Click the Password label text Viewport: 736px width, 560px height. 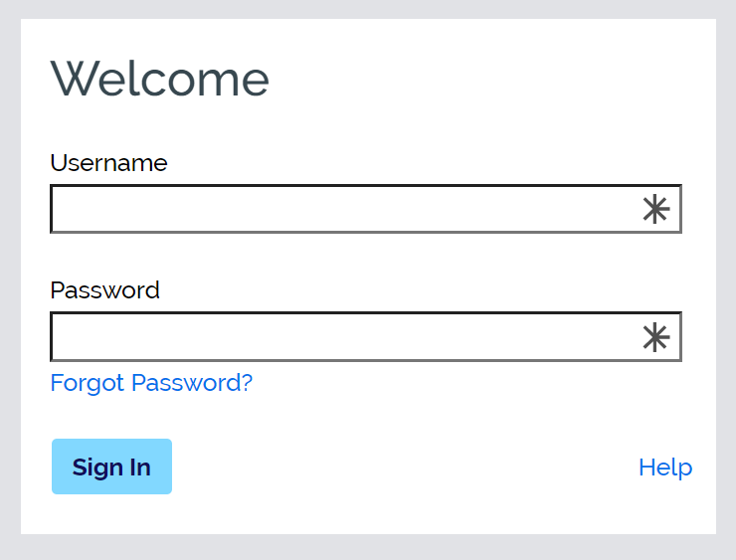point(104,290)
